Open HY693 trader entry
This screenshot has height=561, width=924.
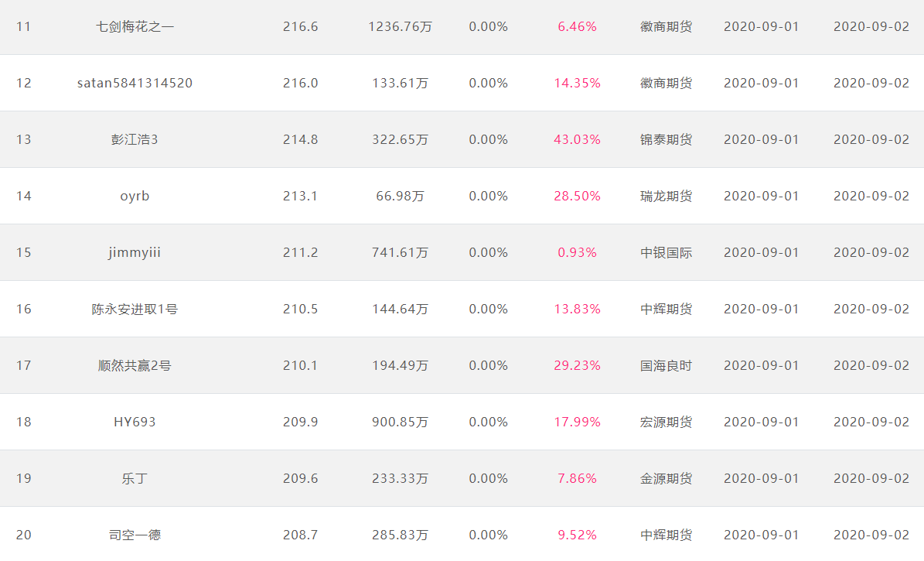click(135, 422)
